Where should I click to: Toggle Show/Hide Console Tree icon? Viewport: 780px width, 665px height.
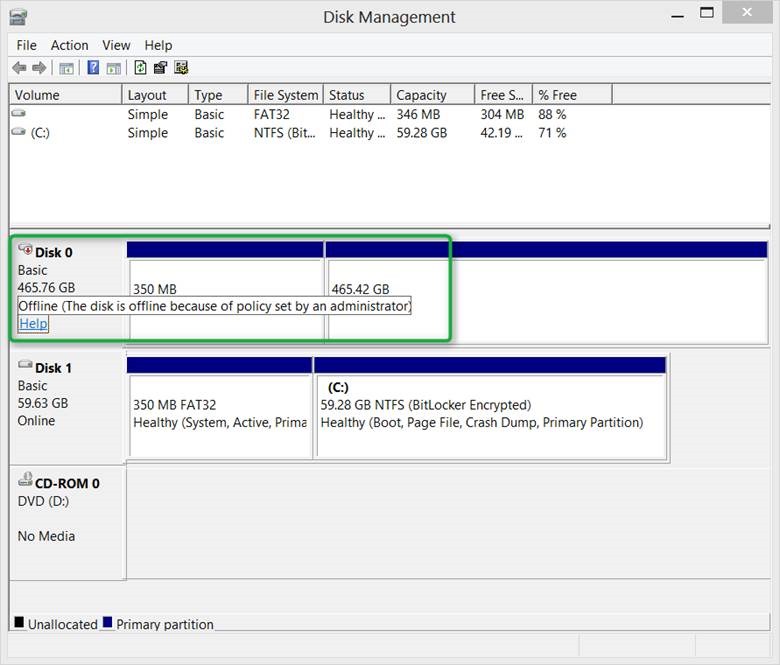click(66, 68)
